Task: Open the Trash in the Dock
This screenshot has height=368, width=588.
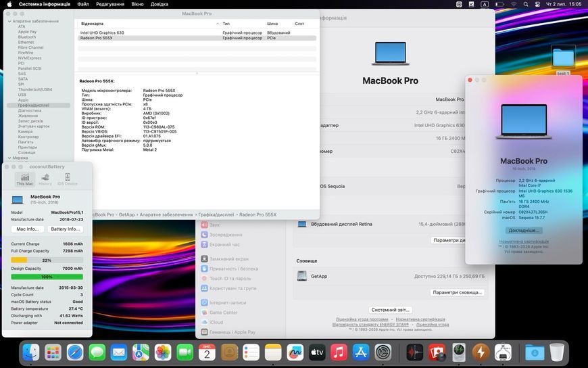Action: (x=557, y=352)
